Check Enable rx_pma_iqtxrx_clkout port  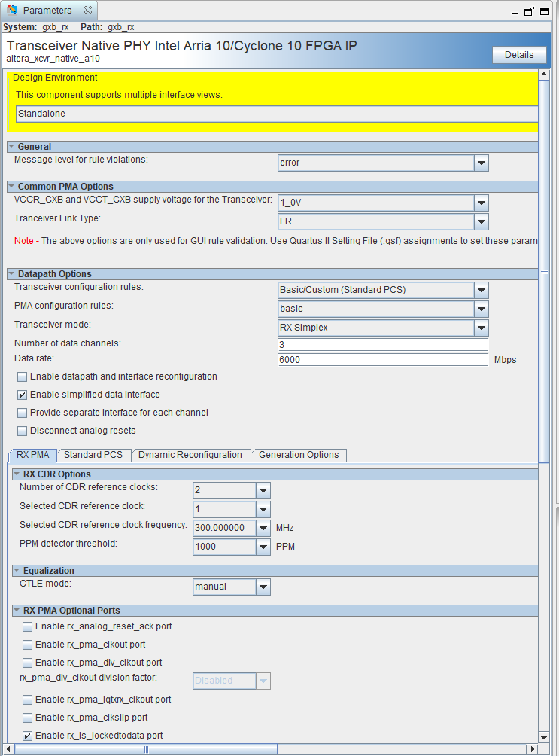pyautogui.click(x=28, y=700)
